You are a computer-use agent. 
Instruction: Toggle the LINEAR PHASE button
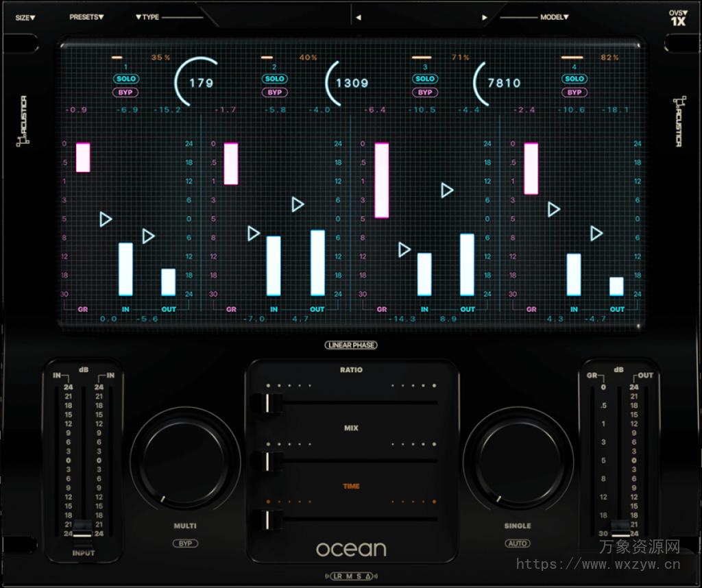[x=351, y=345]
